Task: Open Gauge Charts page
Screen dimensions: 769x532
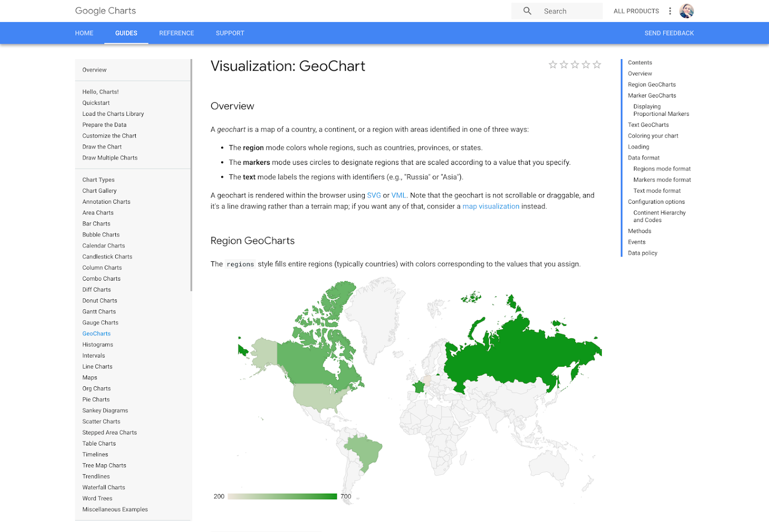Action: (100, 323)
